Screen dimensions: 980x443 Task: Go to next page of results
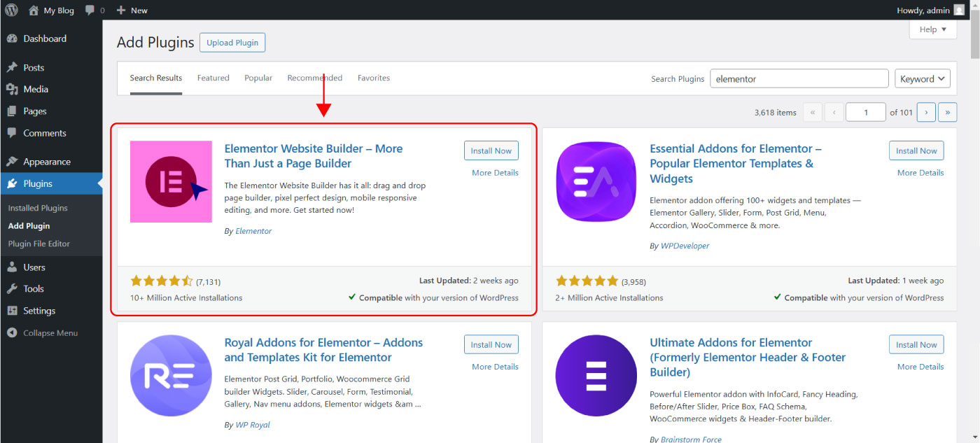[x=925, y=112]
